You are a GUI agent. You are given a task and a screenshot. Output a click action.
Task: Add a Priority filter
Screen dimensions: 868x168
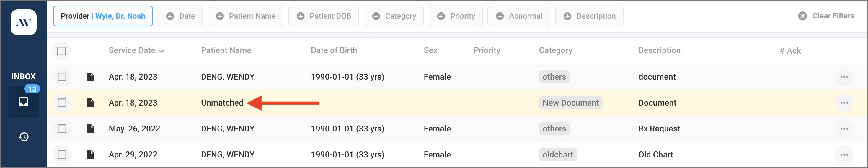(456, 16)
